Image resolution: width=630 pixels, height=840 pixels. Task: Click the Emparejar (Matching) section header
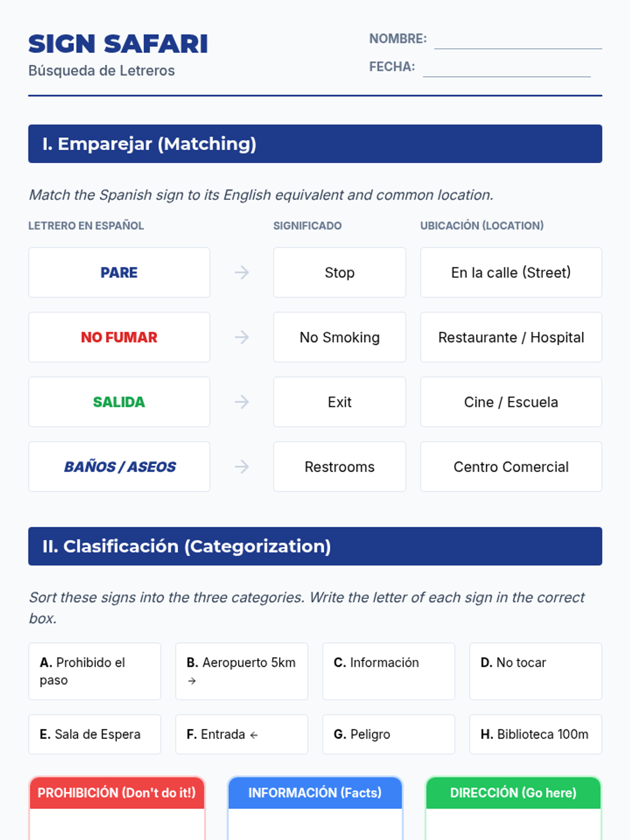(x=315, y=144)
